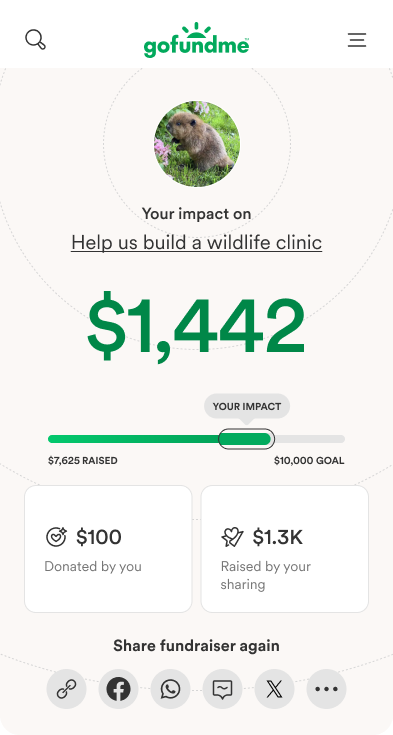Select the $100 Donated by you card
This screenshot has width=393, height=735.
coord(108,549)
